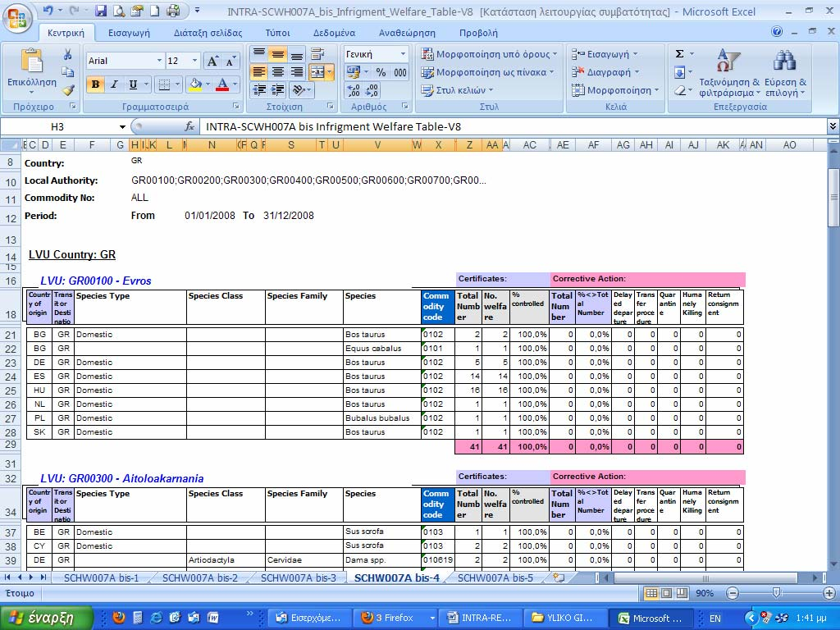Click the Επικόλληση paste button
Viewport: 840px width, 630px height.
click(x=32, y=71)
